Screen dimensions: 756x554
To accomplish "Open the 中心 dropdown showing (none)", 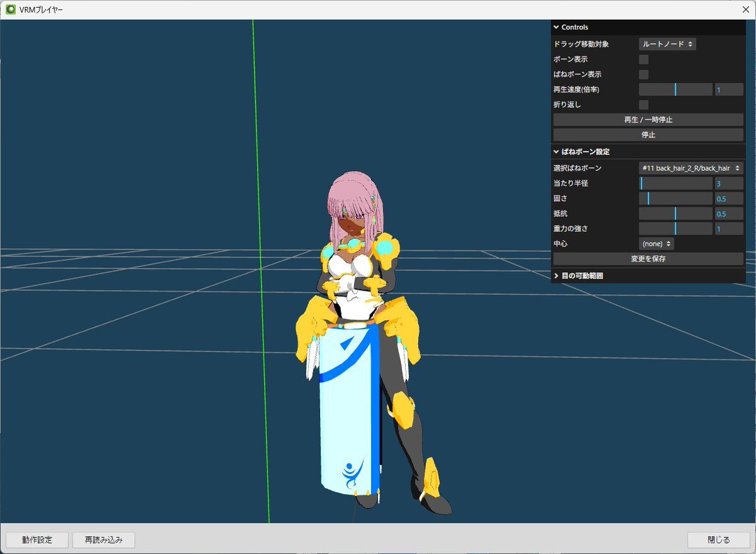I will click(x=656, y=244).
